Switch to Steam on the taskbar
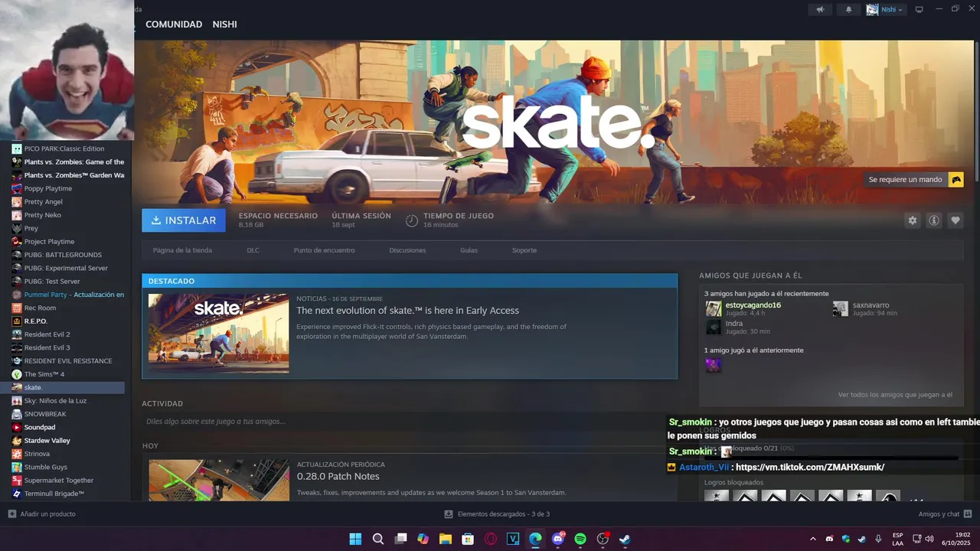The width and height of the screenshot is (980, 551). 626,539
